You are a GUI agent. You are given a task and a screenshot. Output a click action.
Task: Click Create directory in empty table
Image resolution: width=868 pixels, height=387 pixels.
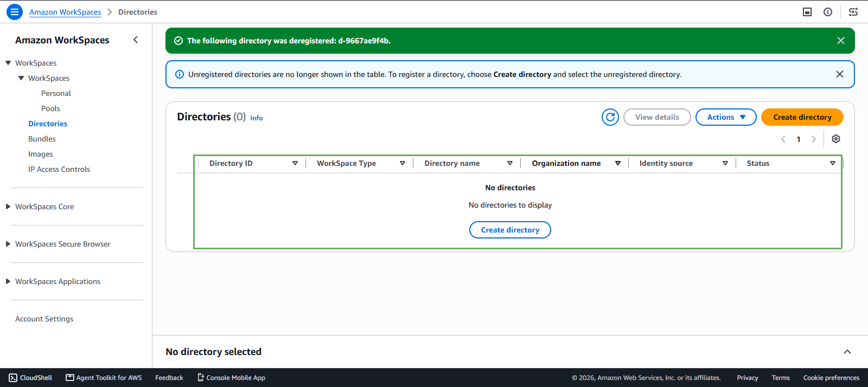(x=510, y=230)
